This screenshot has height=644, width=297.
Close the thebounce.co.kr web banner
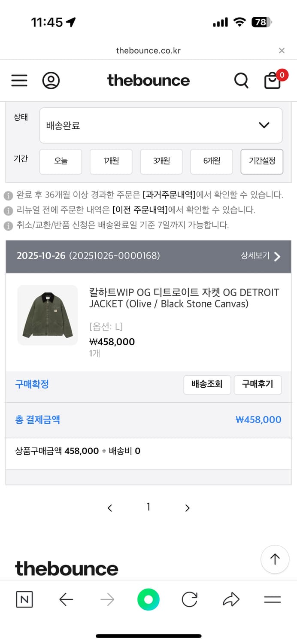pos(282,50)
